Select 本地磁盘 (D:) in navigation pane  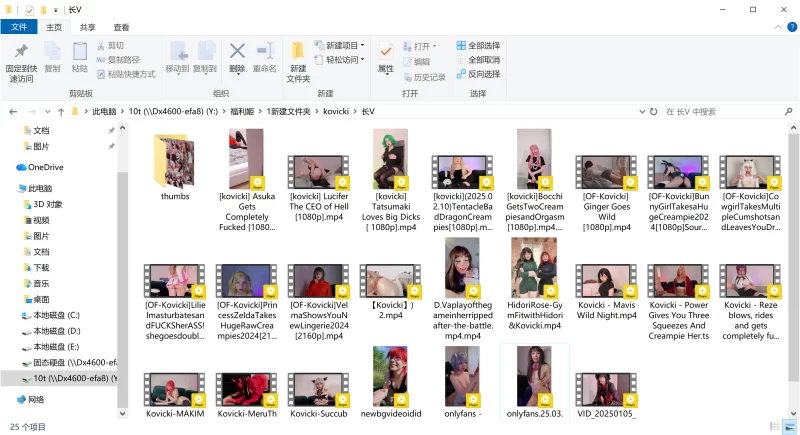point(51,331)
